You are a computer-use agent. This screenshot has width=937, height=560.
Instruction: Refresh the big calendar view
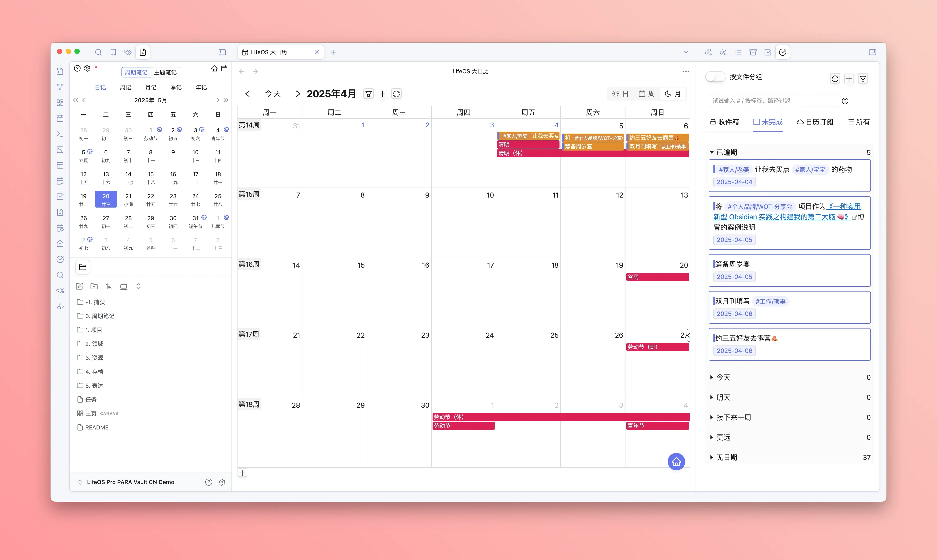396,94
